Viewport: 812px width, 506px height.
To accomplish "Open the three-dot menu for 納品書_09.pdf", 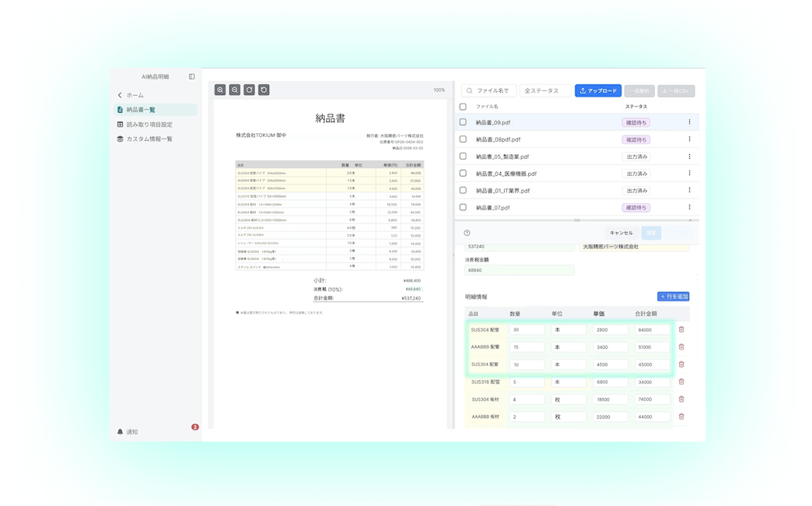I will click(689, 121).
